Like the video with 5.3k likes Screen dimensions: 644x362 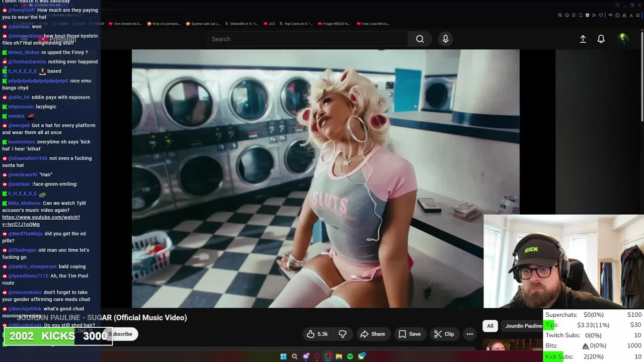coord(317,334)
